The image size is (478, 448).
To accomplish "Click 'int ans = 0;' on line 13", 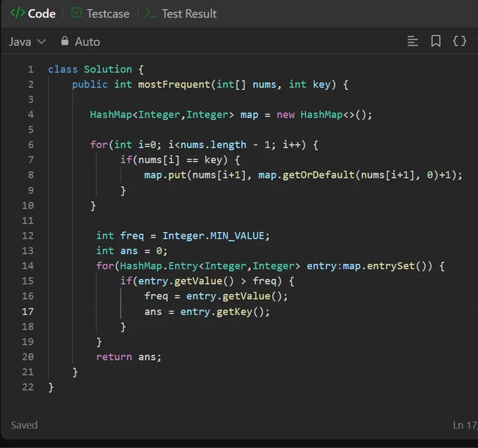I will (x=131, y=251).
